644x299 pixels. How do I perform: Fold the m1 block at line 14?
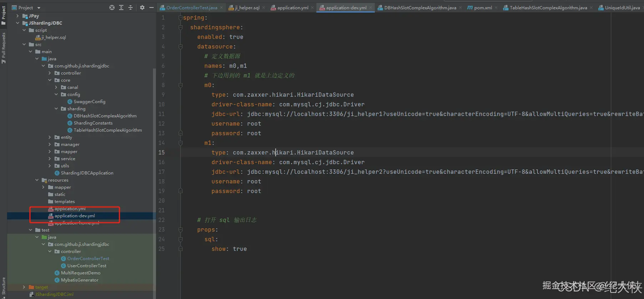click(180, 143)
